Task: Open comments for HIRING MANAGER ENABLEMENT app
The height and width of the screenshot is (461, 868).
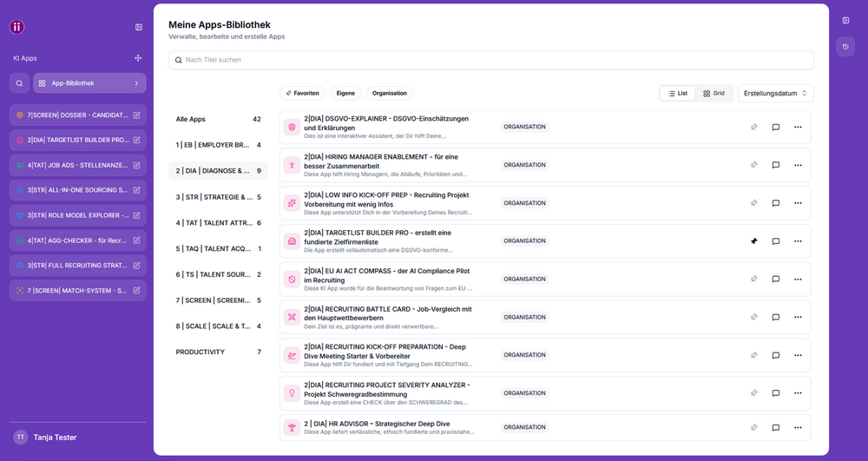Action: pos(775,165)
